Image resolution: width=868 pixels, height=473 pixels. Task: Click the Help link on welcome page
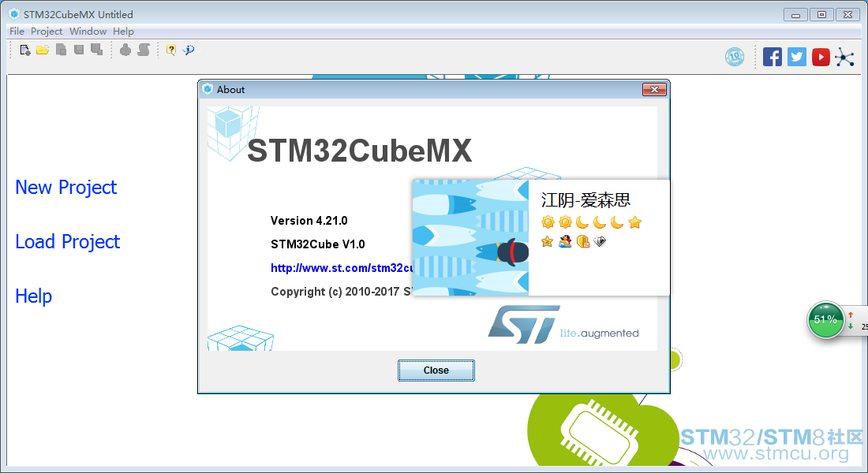click(34, 296)
